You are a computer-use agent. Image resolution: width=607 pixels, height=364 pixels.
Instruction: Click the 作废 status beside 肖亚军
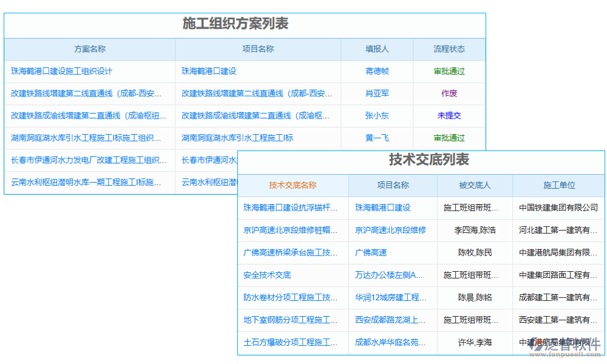click(x=449, y=94)
